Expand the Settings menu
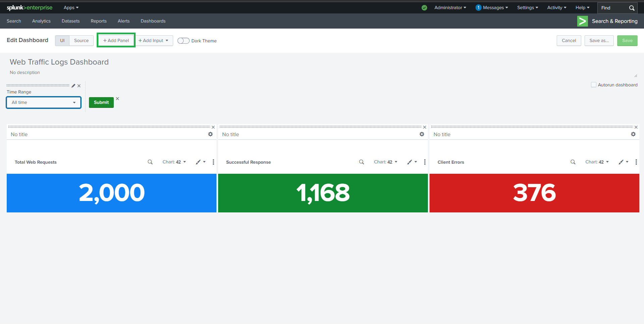Screen dimensions: 644x324 tap(528, 7)
